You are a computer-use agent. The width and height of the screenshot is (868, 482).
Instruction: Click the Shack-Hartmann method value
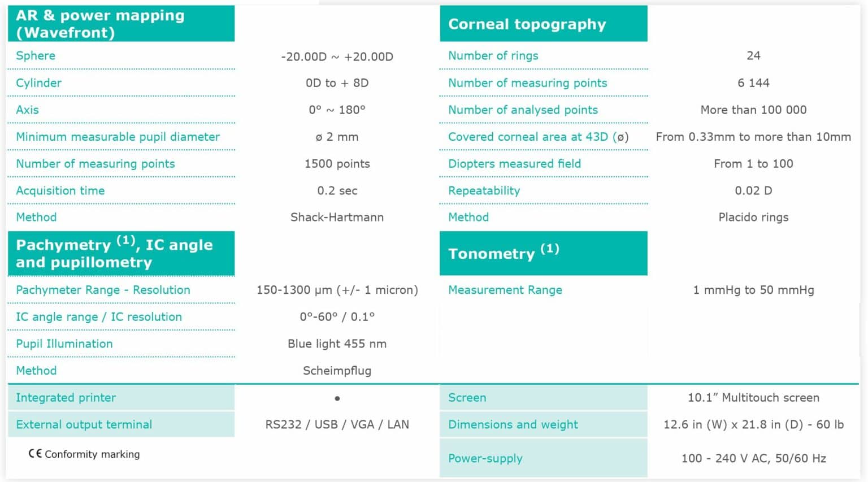coord(337,217)
